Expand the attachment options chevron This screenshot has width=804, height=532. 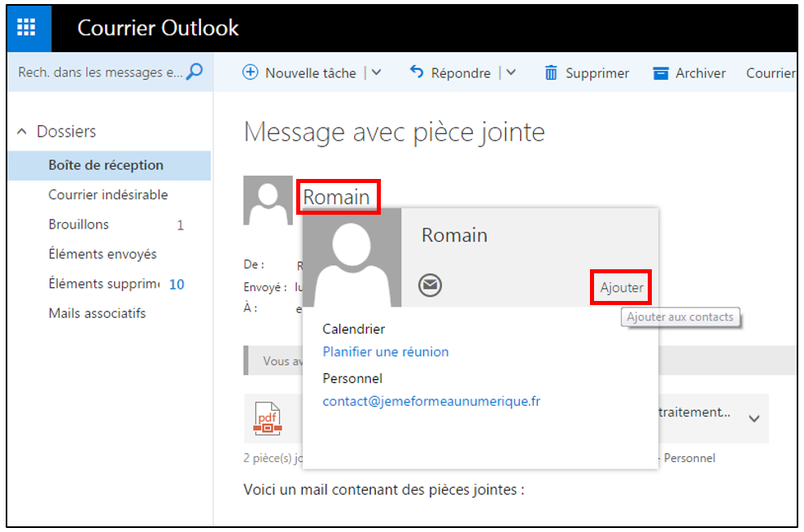754,419
